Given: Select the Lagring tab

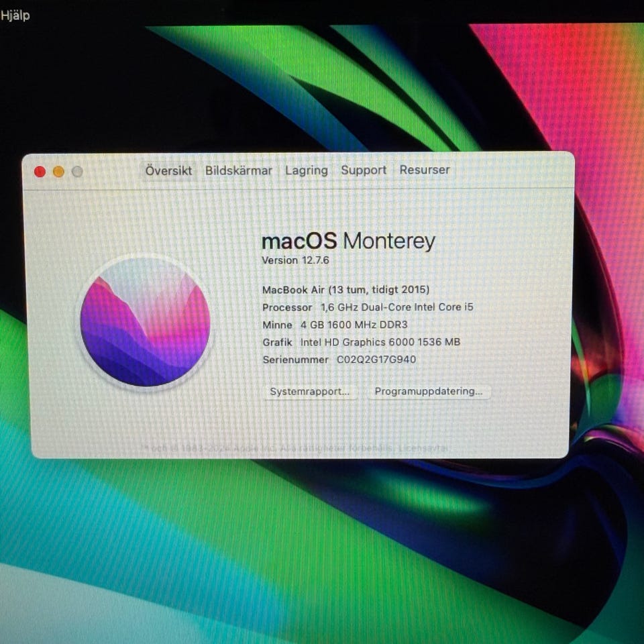Looking at the screenshot, I should pos(307,170).
